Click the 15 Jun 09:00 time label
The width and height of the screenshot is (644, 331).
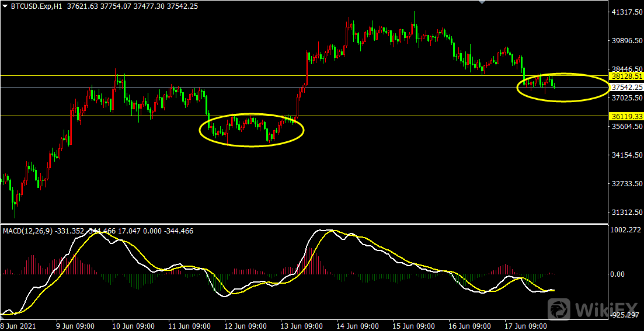click(x=414, y=326)
